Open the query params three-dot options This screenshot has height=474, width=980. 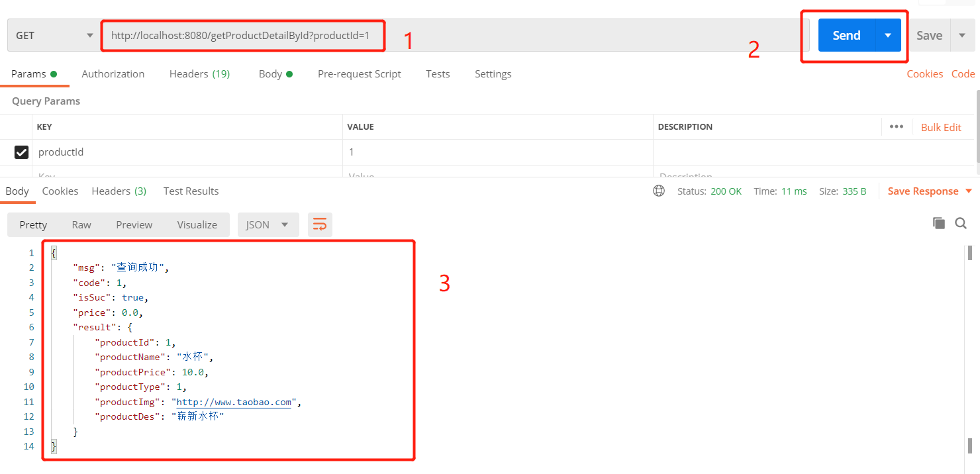pos(897,126)
